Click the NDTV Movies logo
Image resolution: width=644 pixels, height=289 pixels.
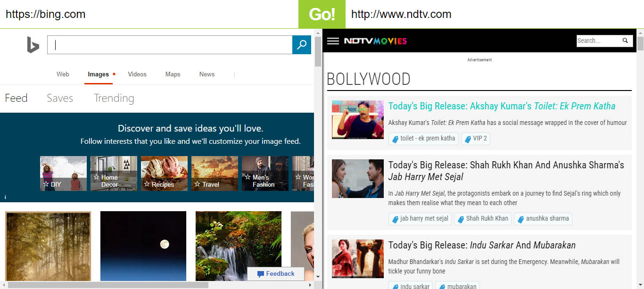(375, 41)
